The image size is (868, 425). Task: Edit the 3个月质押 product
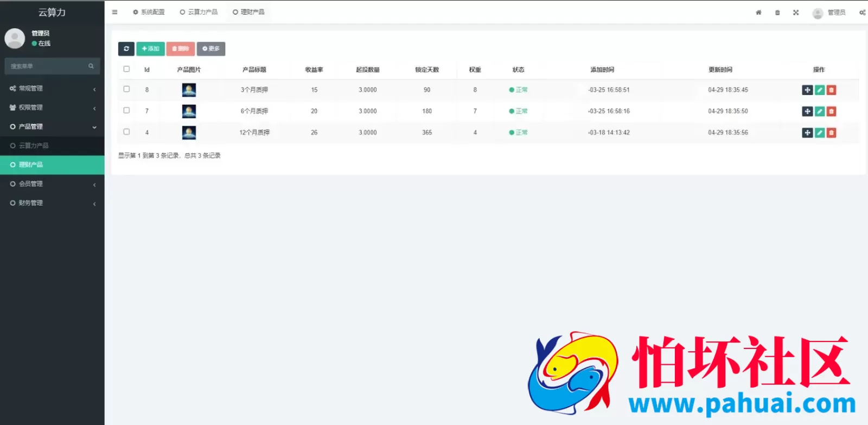(x=820, y=90)
